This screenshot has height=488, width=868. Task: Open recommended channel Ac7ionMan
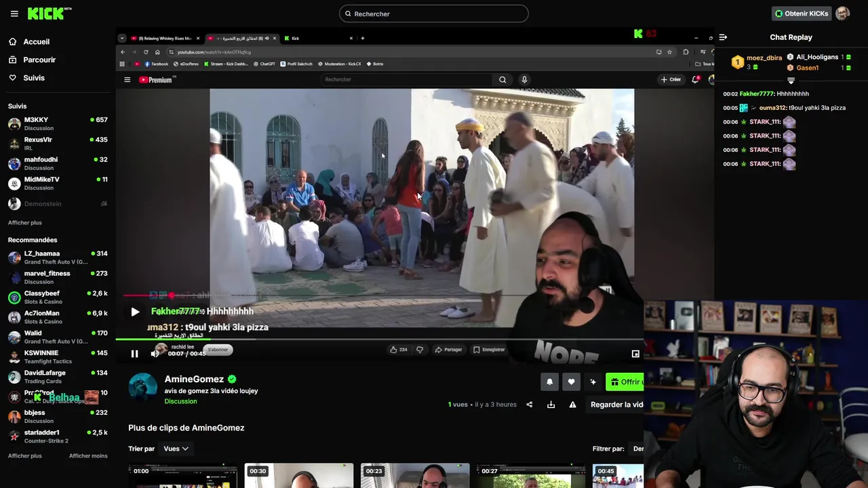(x=58, y=317)
